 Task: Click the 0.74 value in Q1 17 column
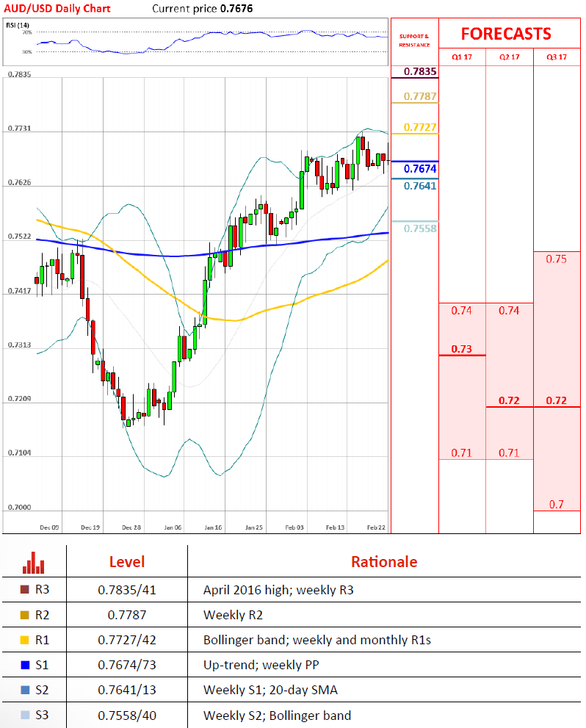tap(461, 311)
